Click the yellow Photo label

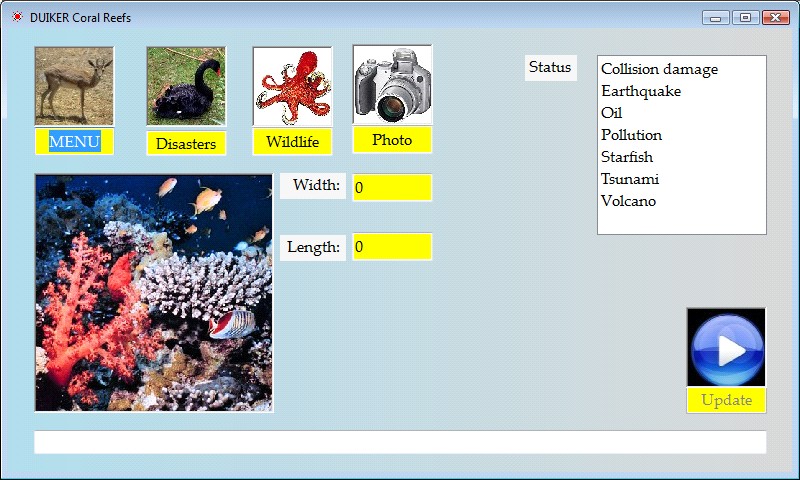pos(392,140)
